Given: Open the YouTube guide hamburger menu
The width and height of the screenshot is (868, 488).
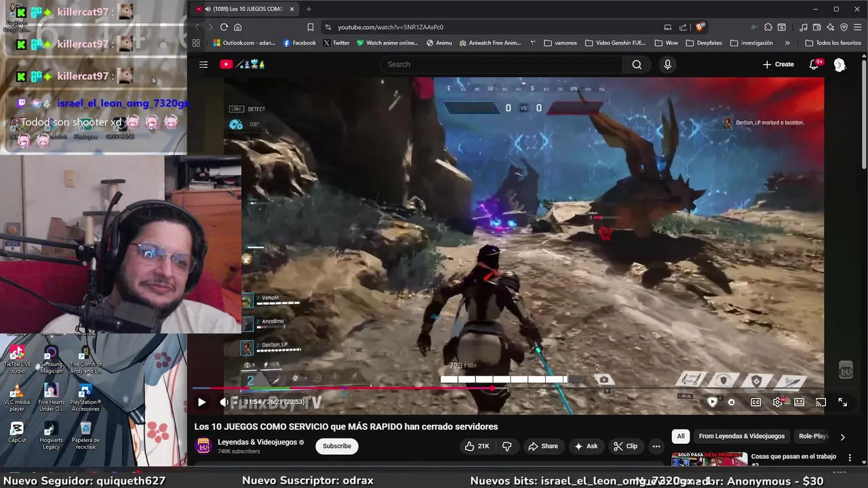Looking at the screenshot, I should 203,64.
